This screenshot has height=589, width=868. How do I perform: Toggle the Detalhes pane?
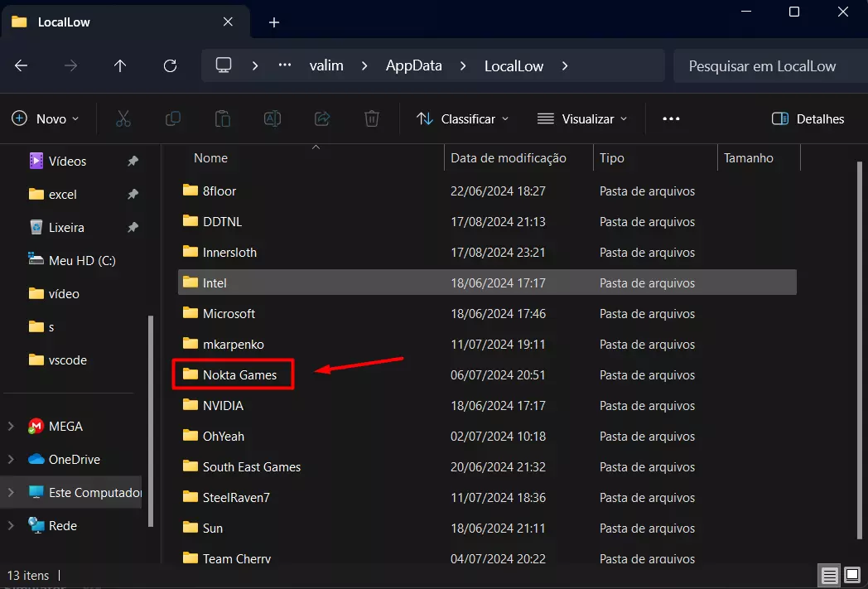click(808, 118)
